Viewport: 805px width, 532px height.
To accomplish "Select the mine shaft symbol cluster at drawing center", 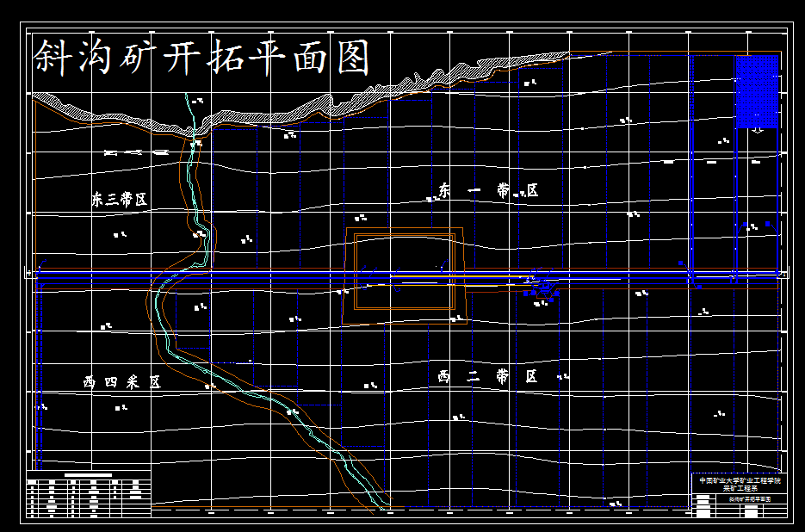I will [x=546, y=285].
